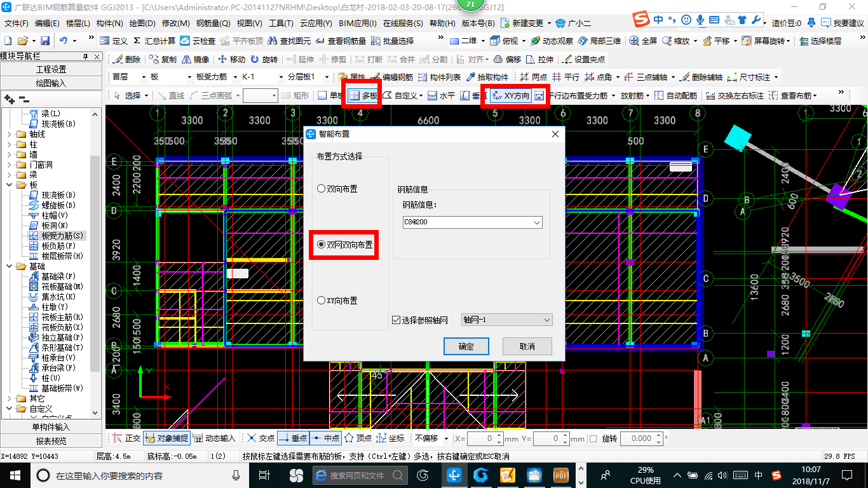Image resolution: width=868 pixels, height=488 pixels.
Task: Open the 单构件输入 panel
Action: [x=51, y=427]
